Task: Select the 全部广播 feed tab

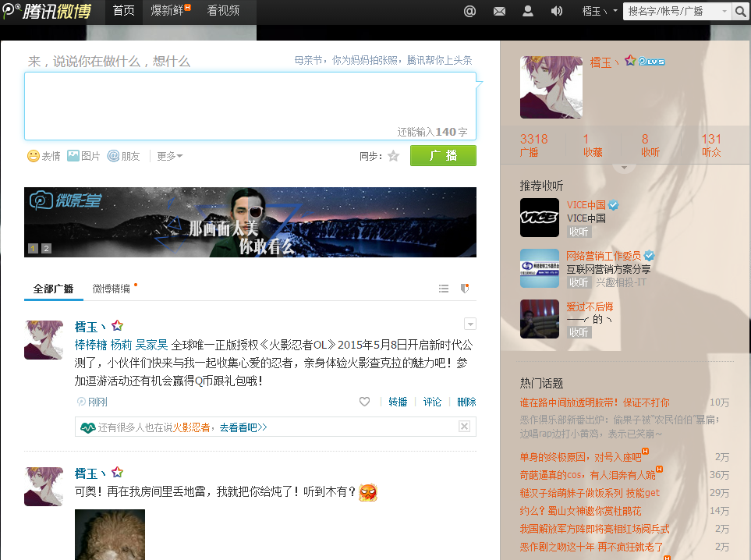Action: point(53,289)
